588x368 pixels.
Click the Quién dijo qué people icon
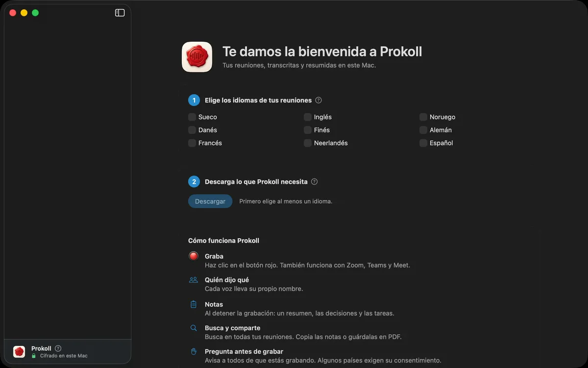click(194, 280)
